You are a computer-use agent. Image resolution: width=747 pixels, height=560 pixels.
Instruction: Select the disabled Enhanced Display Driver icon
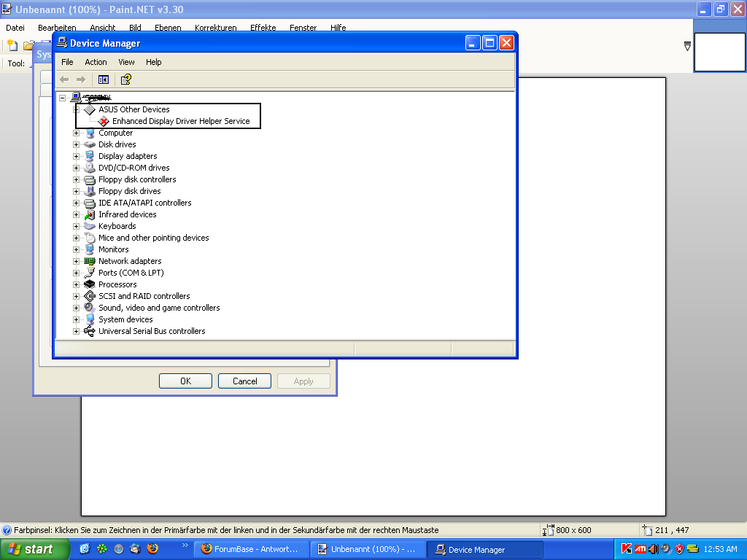pos(104,122)
